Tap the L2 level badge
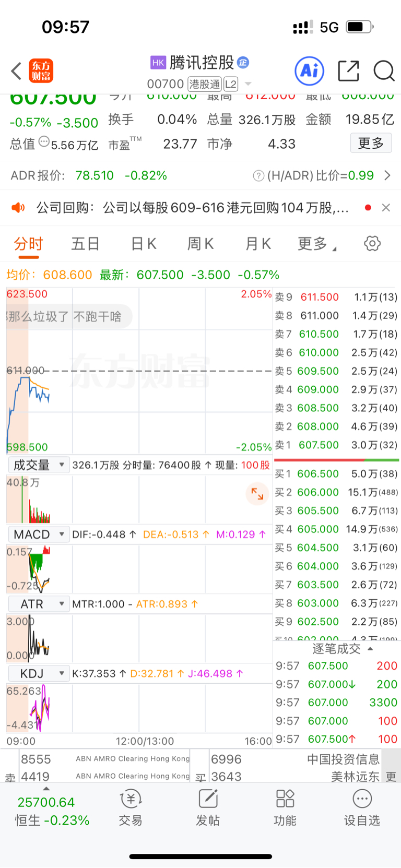This screenshot has width=401, height=868. 230,84
